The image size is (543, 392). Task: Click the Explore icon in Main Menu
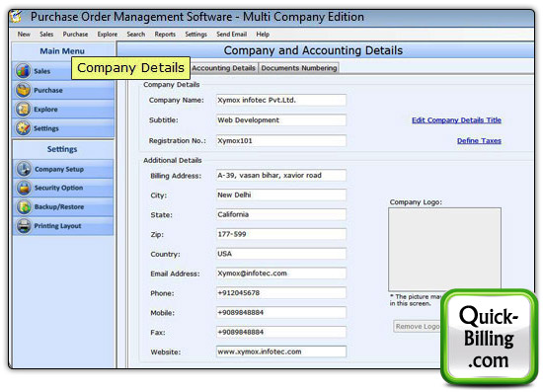[x=24, y=109]
